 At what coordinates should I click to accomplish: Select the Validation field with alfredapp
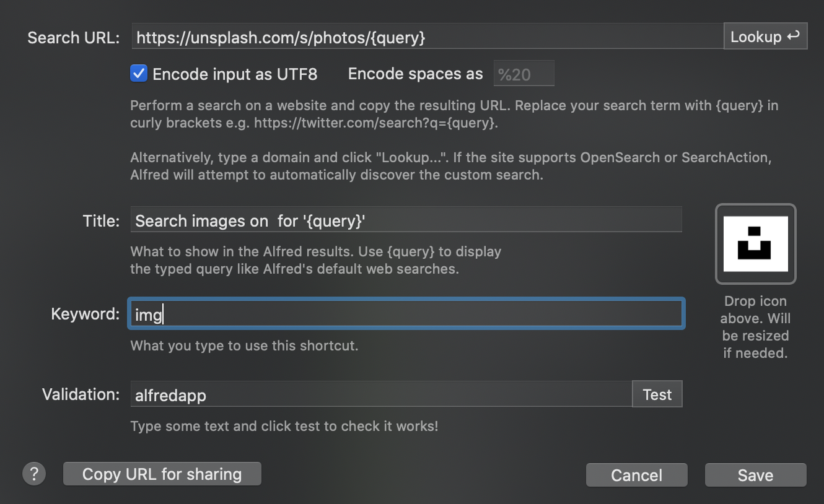(x=381, y=394)
